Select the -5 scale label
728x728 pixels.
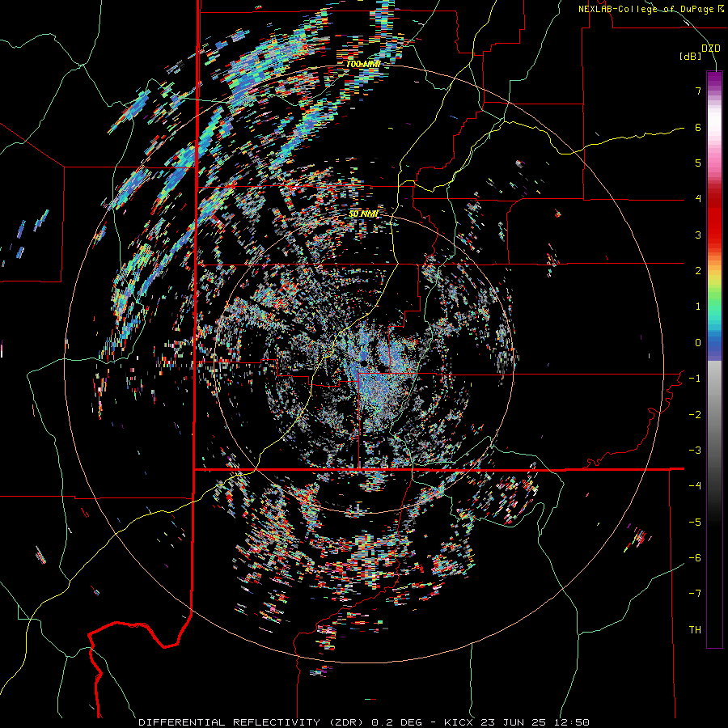click(695, 523)
